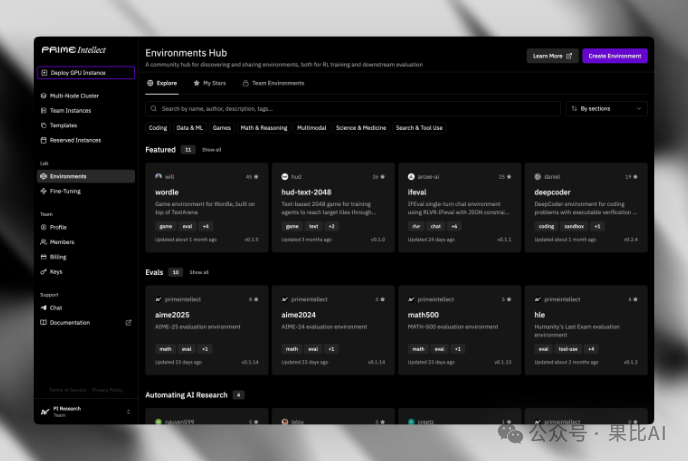
Task: Click the Automating AI Research heading
Action: tap(186, 395)
